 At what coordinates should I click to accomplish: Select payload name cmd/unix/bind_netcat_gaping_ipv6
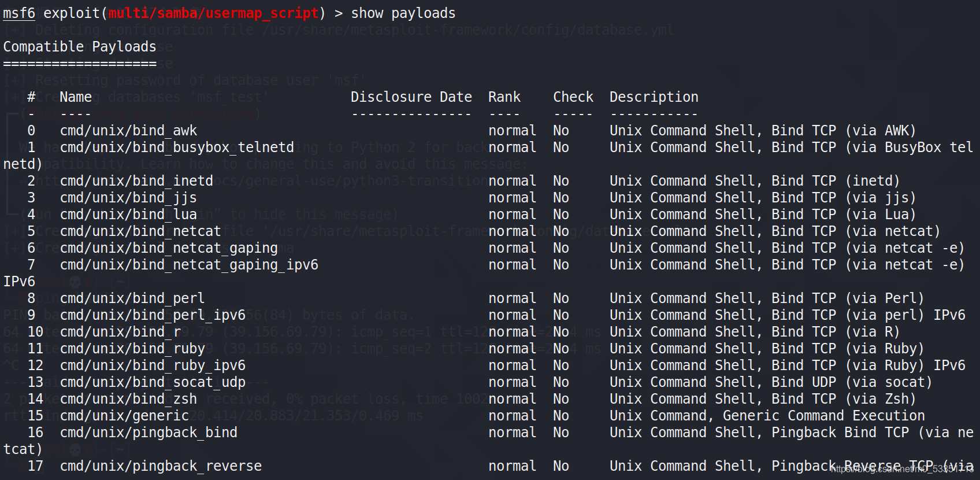tap(189, 265)
